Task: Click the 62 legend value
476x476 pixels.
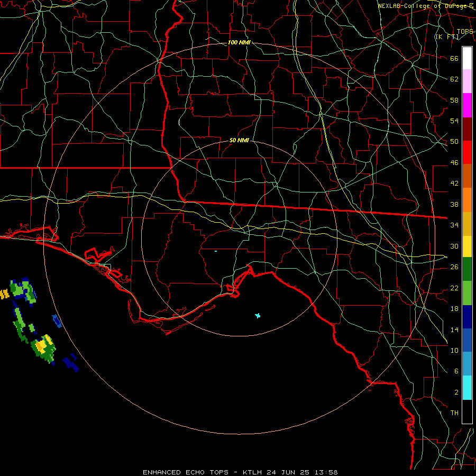Action: [x=454, y=79]
